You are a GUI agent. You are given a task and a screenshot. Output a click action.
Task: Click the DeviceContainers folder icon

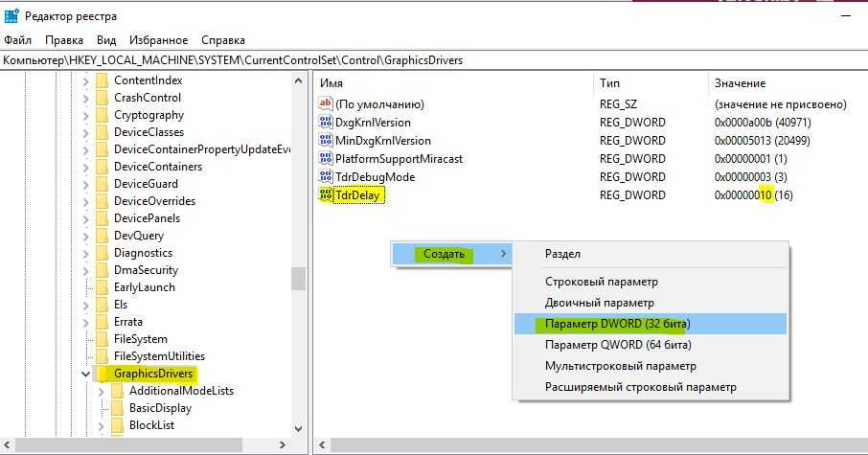[102, 166]
